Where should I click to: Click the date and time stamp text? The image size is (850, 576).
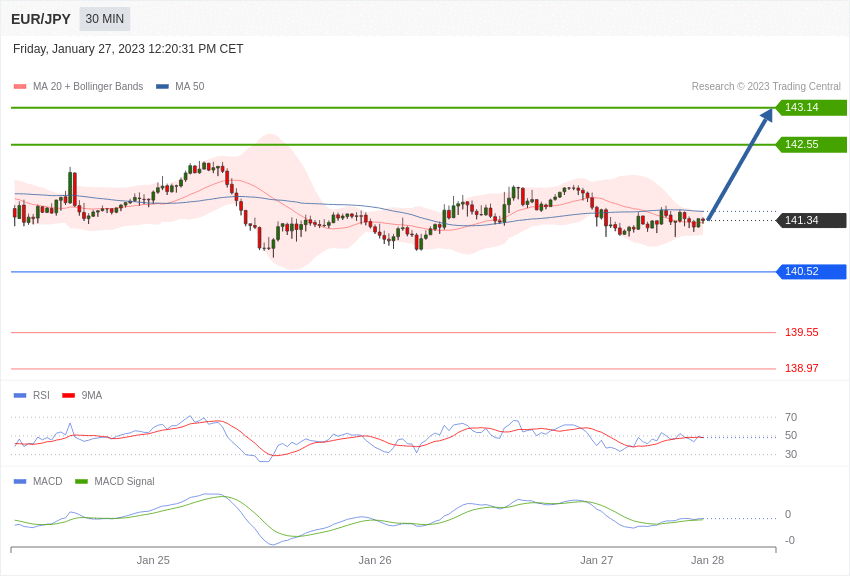click(128, 49)
